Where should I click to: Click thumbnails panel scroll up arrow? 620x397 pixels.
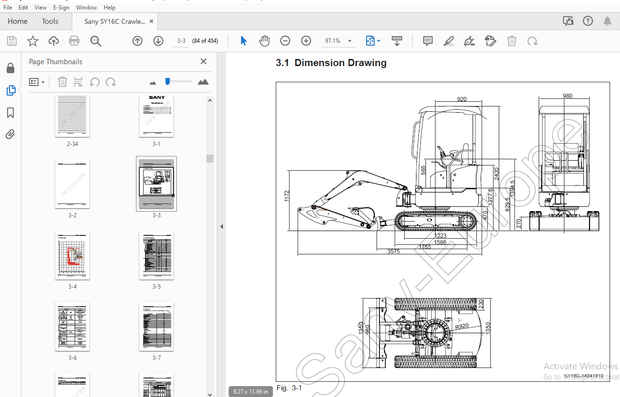[210, 100]
